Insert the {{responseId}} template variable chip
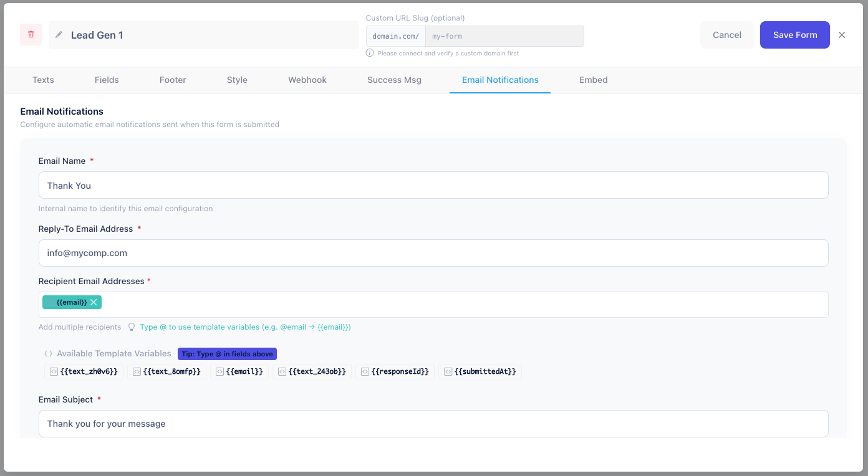Screen dimensions: 868x476 [x=395, y=371]
